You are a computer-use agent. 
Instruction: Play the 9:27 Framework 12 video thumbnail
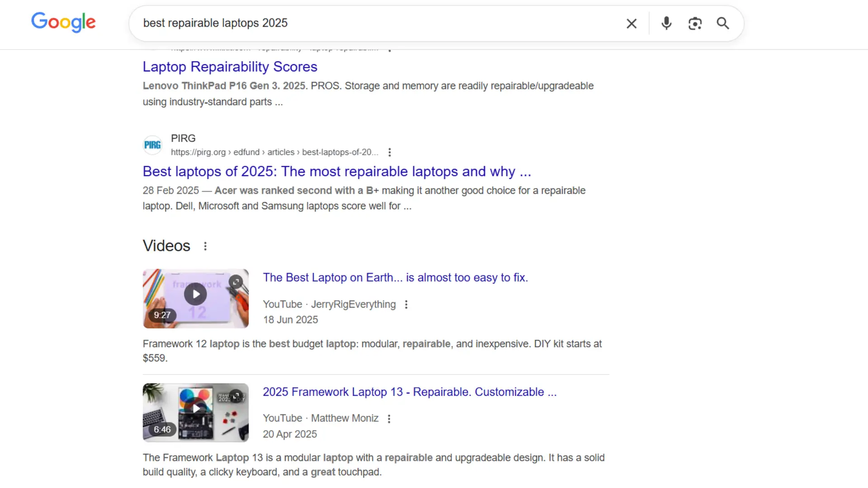coord(195,295)
